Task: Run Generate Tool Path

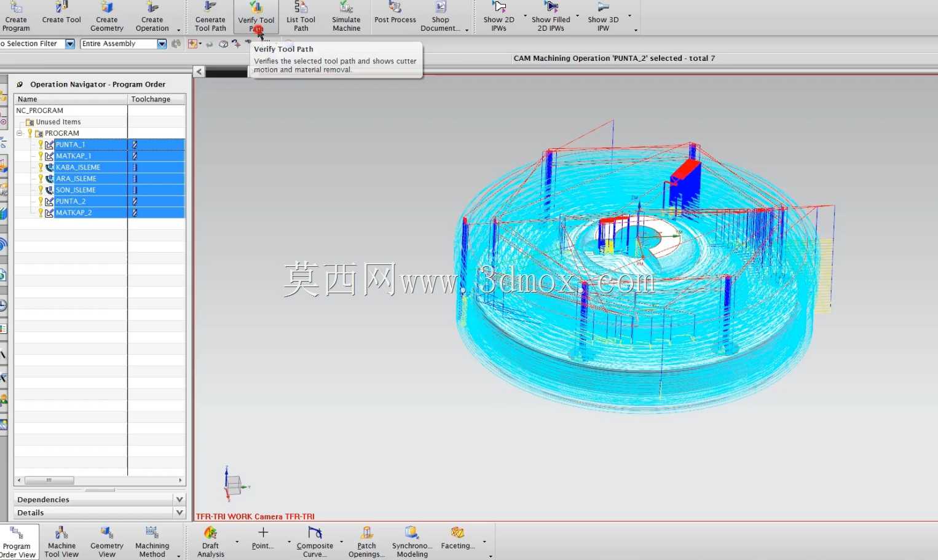Action: [210, 16]
